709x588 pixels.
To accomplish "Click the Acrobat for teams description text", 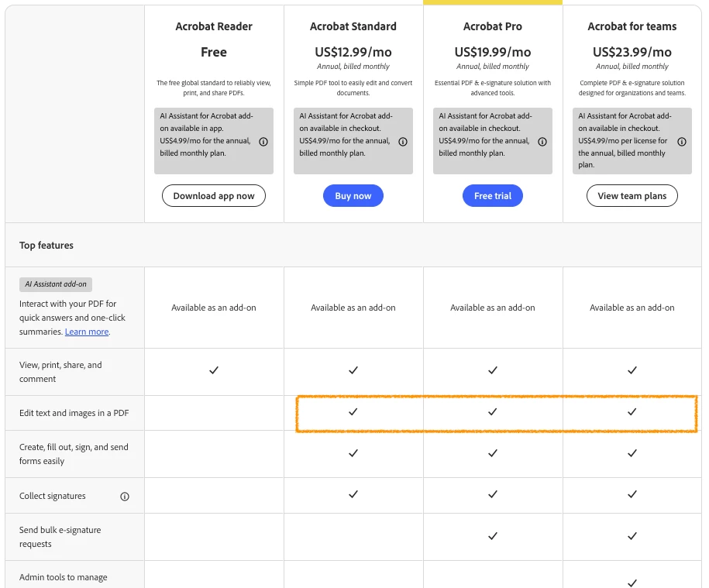I will pos(632,88).
